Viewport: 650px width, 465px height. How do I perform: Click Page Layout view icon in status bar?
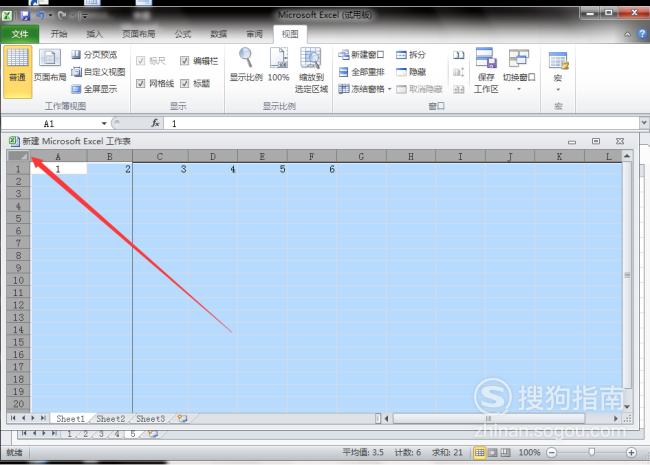(x=492, y=452)
